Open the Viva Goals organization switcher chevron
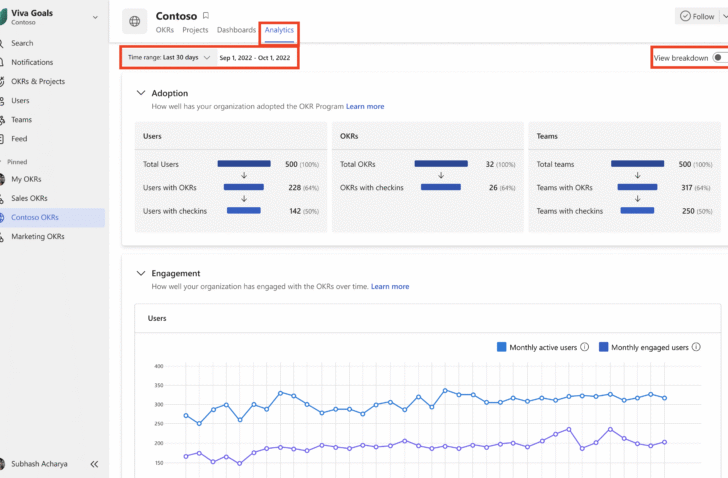The height and width of the screenshot is (478, 728). coord(95,17)
